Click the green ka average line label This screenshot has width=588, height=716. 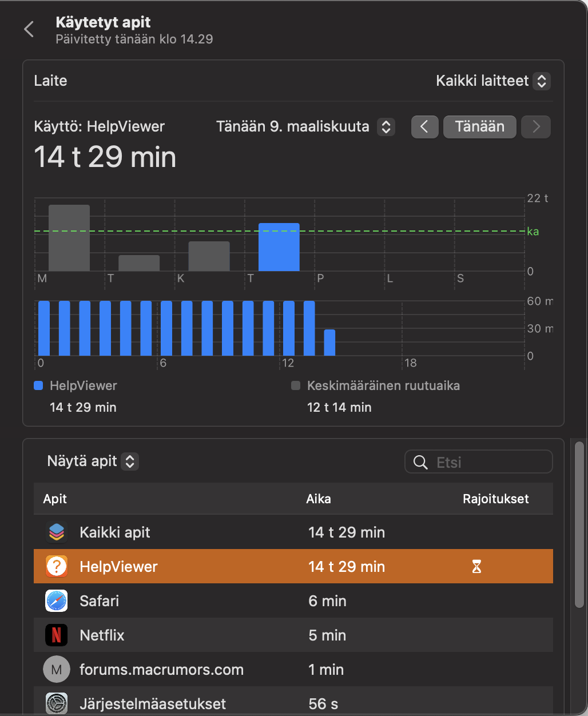point(533,232)
